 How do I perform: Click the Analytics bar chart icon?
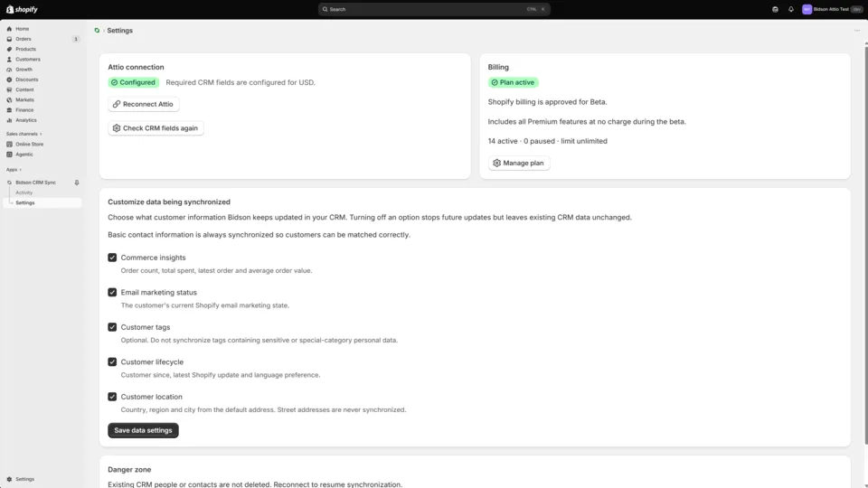[9, 120]
